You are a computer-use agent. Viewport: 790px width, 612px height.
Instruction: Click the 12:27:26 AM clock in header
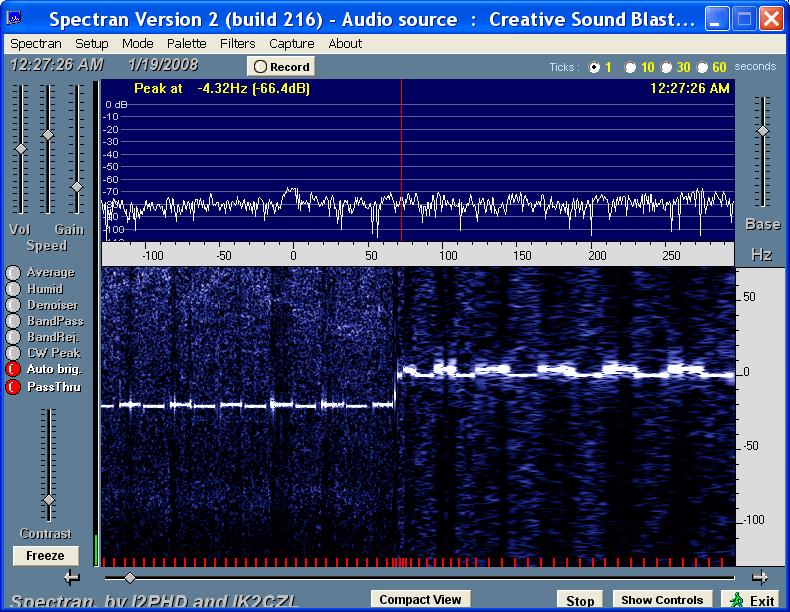(56, 65)
